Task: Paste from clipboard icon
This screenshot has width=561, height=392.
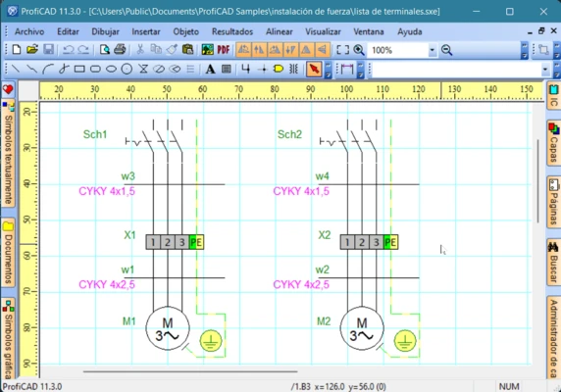Action: 187,50
